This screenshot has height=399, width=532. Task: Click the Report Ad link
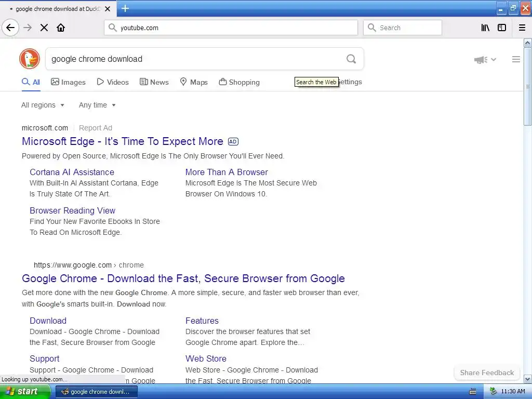pyautogui.click(x=96, y=128)
